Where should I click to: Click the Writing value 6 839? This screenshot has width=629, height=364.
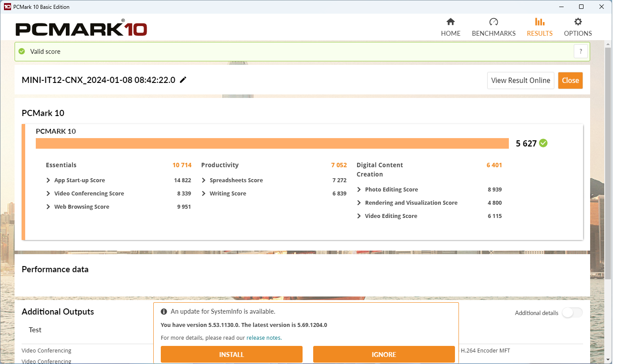(340, 194)
